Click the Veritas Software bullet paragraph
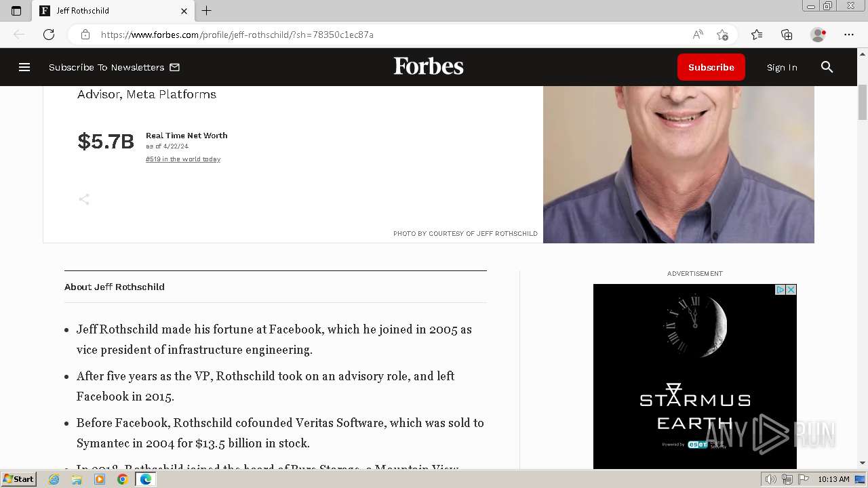 280,433
